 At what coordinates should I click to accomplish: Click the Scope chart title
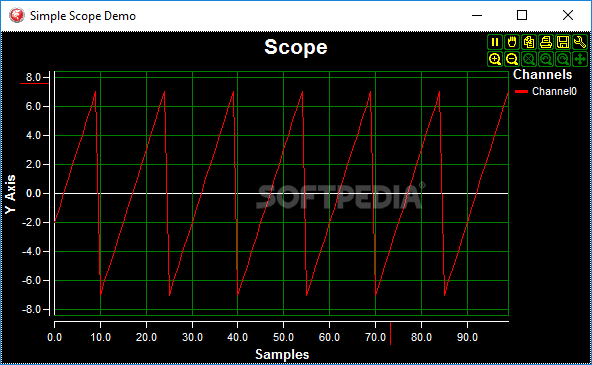296,47
